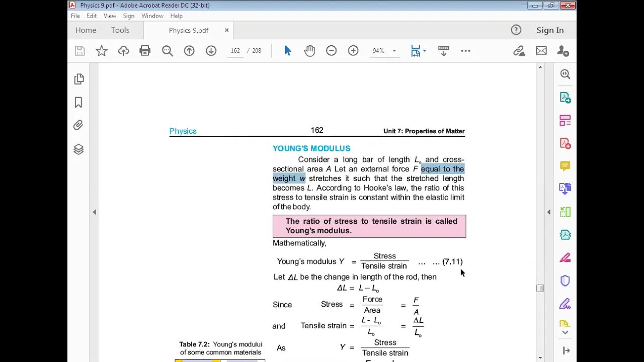Open the fit page options dropdown arrow
Screen dimensions: 644x362
pyautogui.click(x=425, y=51)
